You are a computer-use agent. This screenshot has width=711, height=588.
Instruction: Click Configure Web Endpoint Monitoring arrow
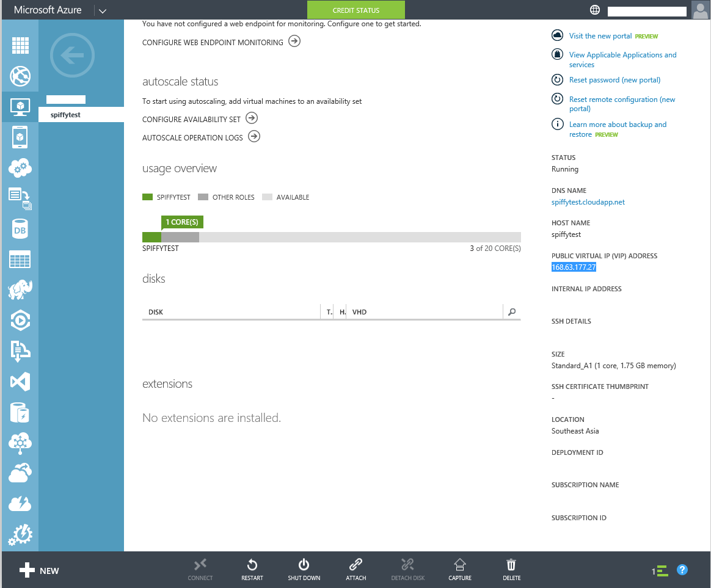click(x=295, y=42)
